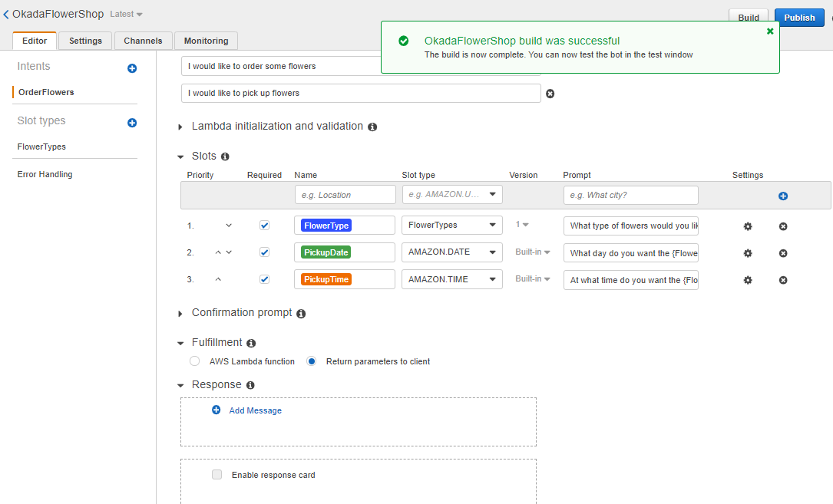Delete the PickupDate slot
This screenshot has width=833, height=504.
(783, 253)
